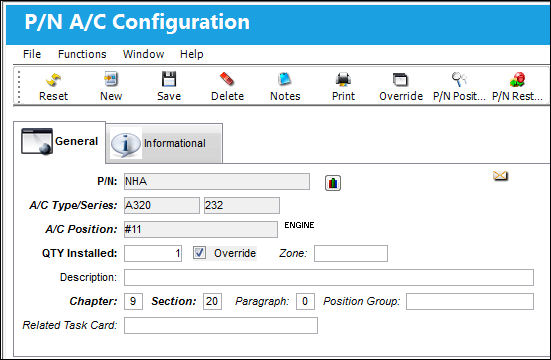551x360 pixels.
Task: Click the QTY Installed field
Action: point(153,253)
